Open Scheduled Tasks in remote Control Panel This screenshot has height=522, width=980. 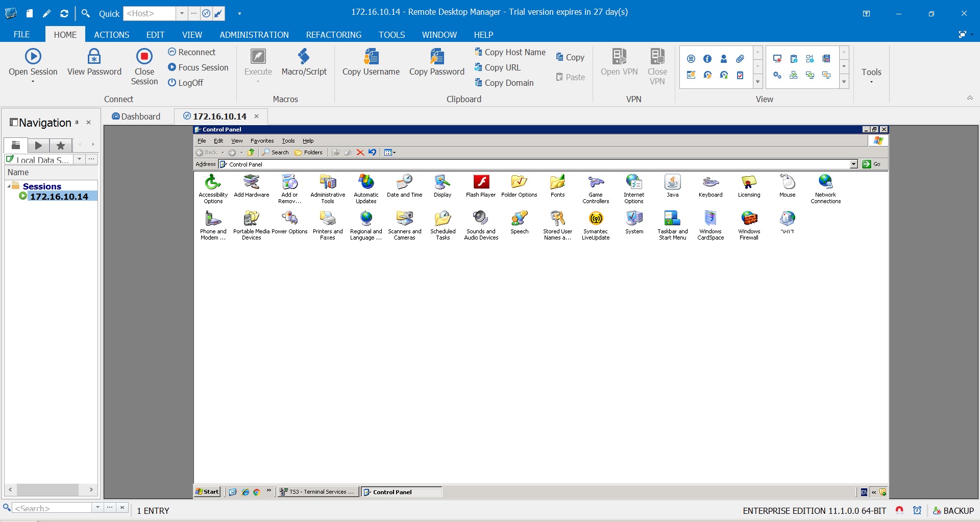click(443, 225)
